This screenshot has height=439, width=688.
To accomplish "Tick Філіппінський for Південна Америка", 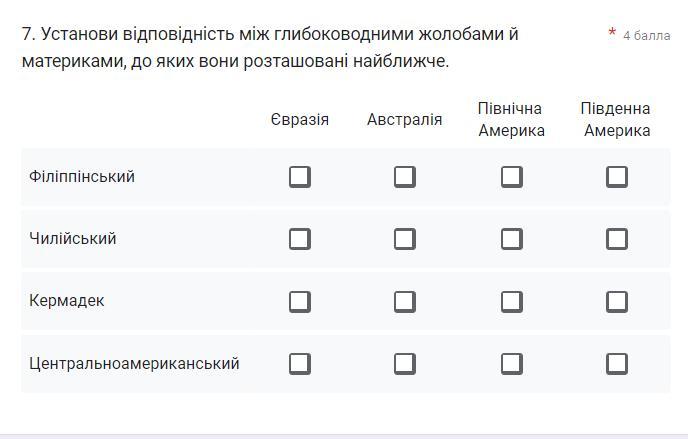I will point(617,177).
